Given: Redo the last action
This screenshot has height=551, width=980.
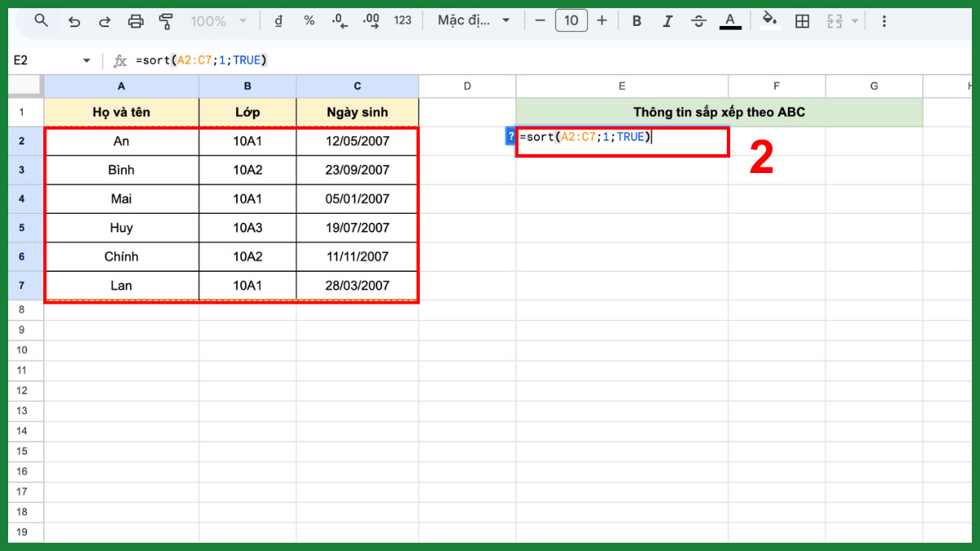Looking at the screenshot, I should coord(105,20).
